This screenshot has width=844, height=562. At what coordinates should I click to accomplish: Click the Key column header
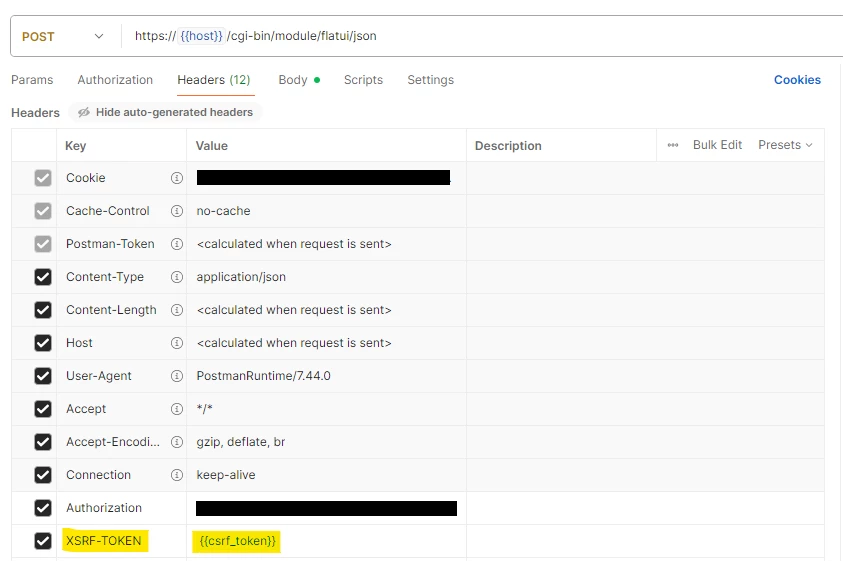(x=75, y=146)
